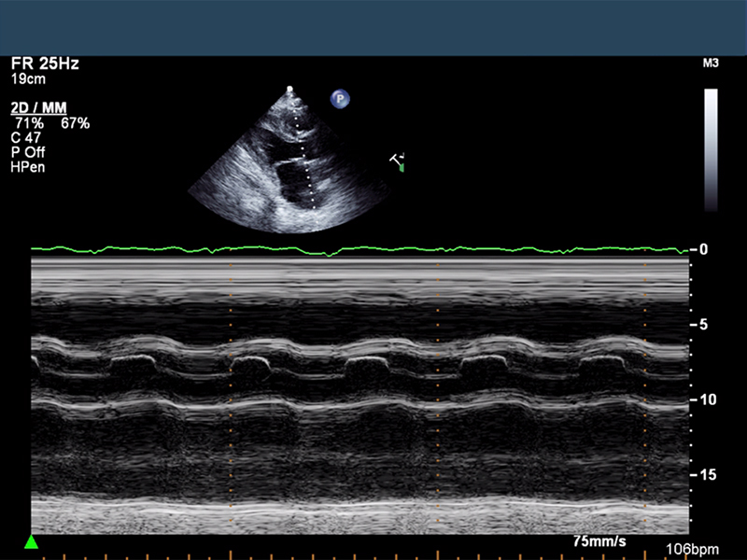The image size is (747, 560).
Task: Select the FR 25Hz frame rate readout
Action: (x=45, y=63)
